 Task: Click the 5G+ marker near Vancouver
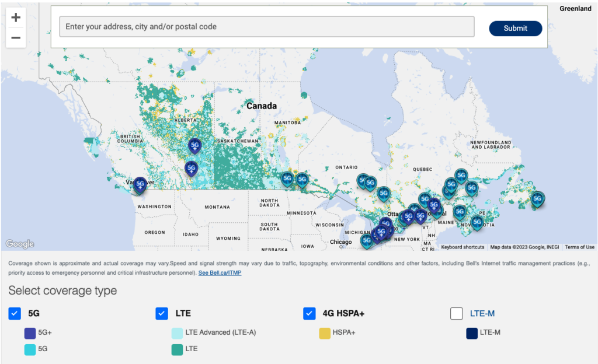tap(140, 185)
